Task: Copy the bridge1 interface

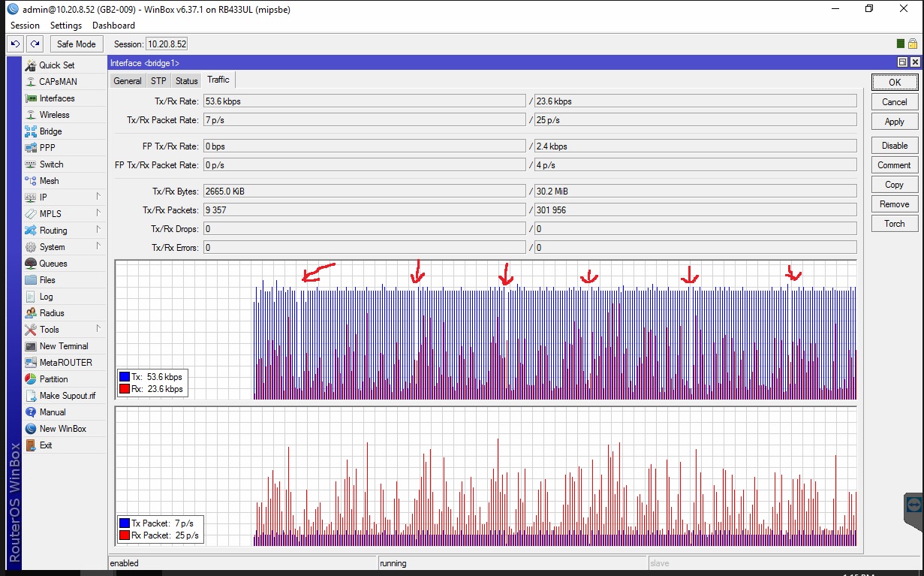Action: point(895,185)
